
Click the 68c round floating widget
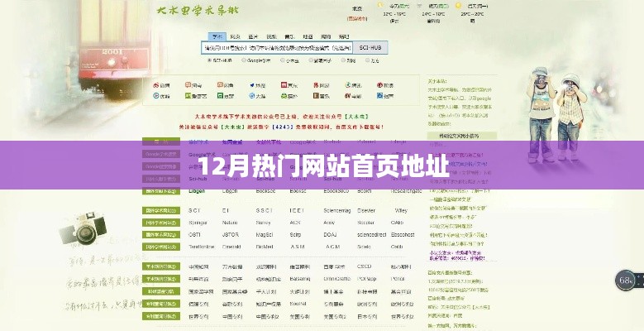click(626, 281)
